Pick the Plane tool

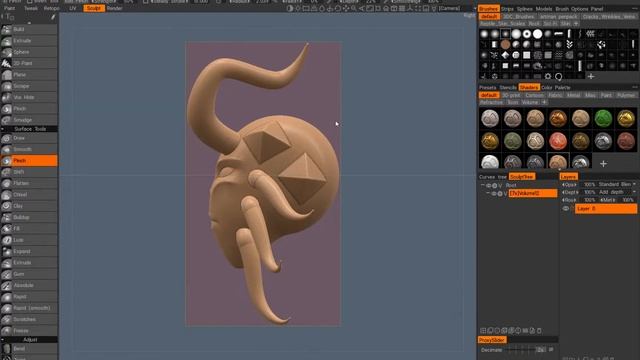29,75
